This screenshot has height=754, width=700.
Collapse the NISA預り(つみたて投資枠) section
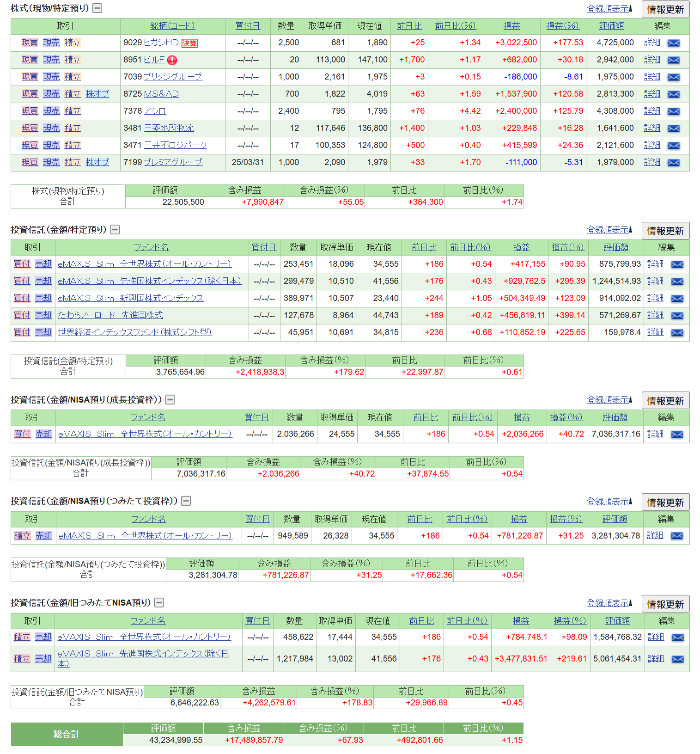pyautogui.click(x=186, y=501)
